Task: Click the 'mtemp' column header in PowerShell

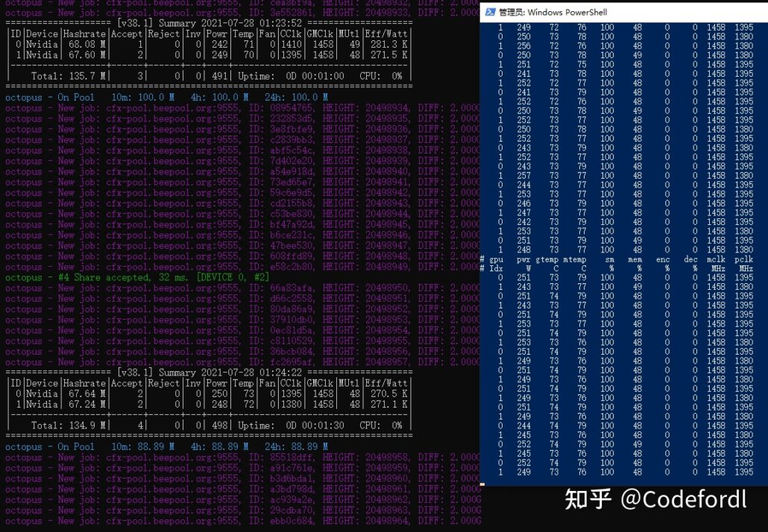Action: [x=575, y=259]
